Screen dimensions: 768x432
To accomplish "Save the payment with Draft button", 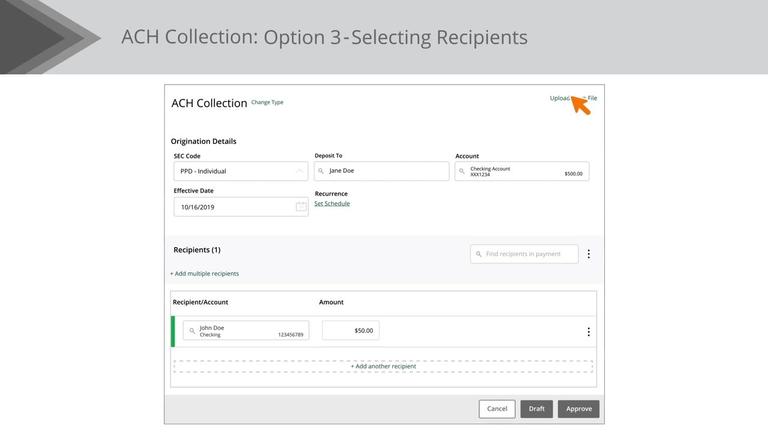I will click(x=536, y=409).
